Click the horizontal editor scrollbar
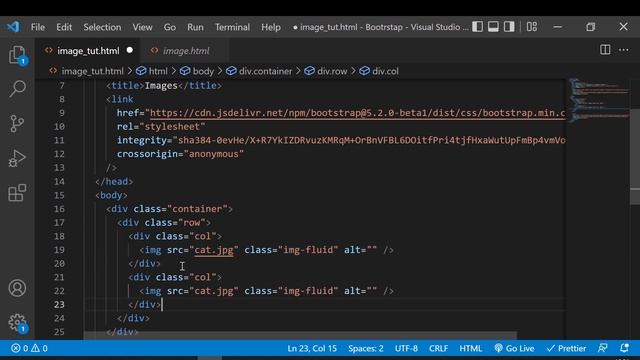Screen dimensions: 640x360 coord(300,336)
